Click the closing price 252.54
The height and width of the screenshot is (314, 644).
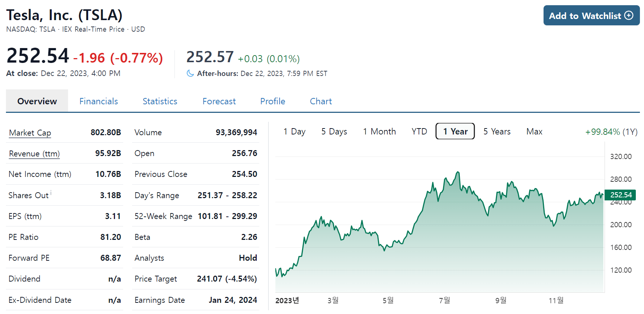(38, 56)
